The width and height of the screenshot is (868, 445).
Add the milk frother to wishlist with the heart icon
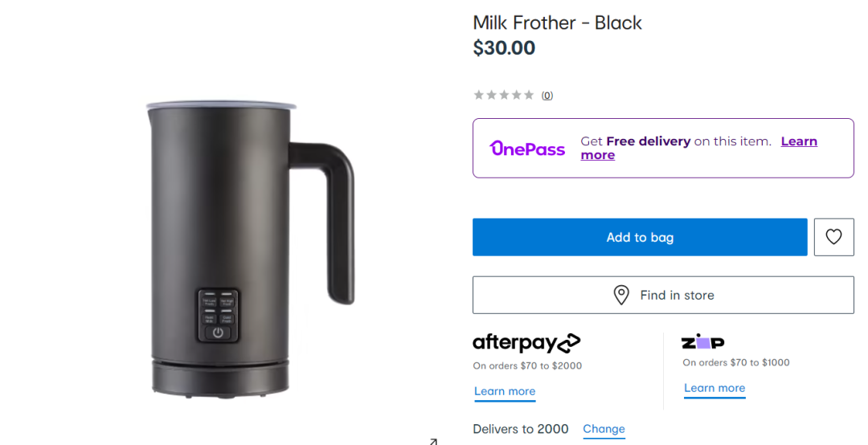point(833,237)
